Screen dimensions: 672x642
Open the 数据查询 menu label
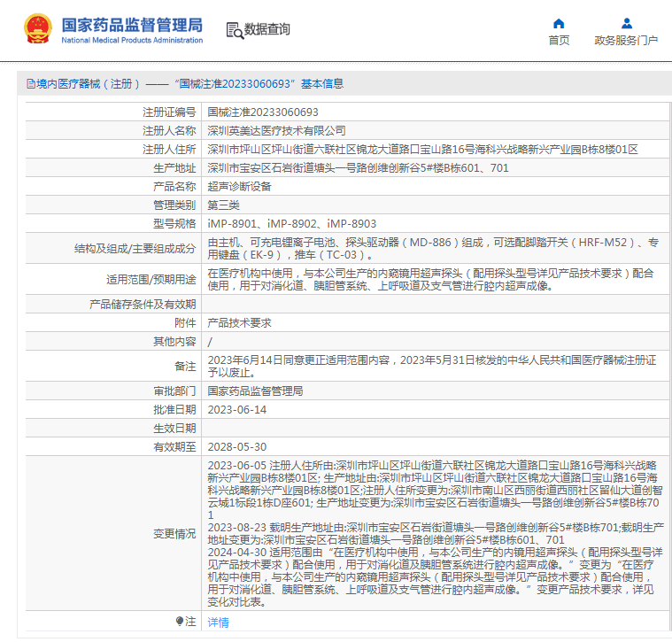click(267, 30)
